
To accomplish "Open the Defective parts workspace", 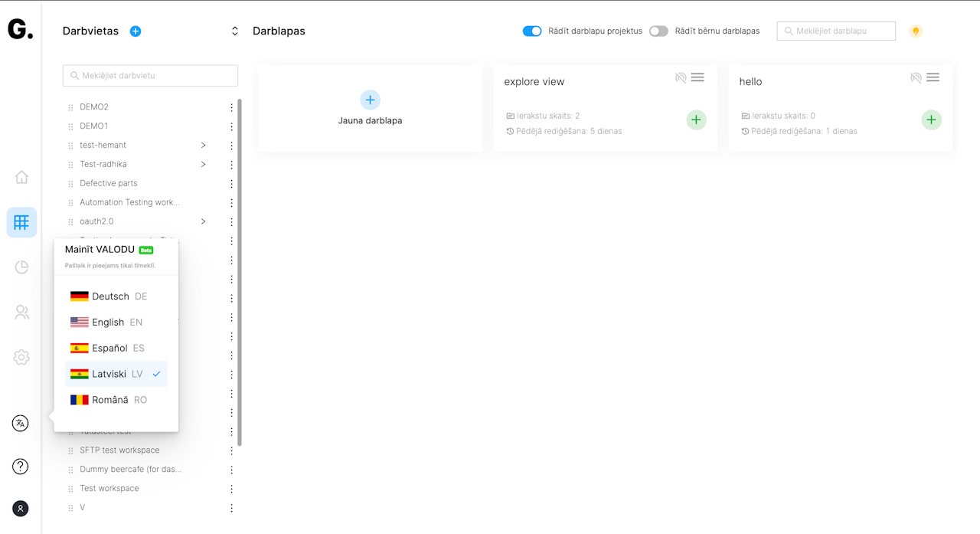I will pyautogui.click(x=109, y=183).
